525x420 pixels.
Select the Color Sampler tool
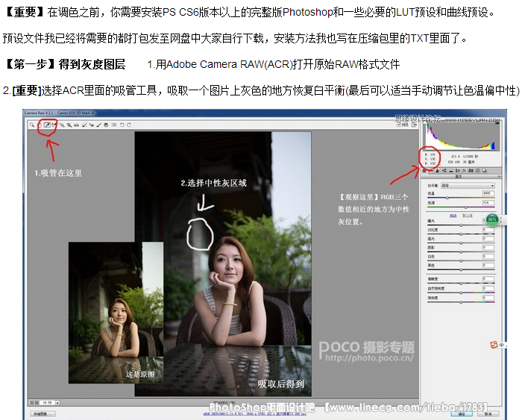pyautogui.click(x=54, y=125)
